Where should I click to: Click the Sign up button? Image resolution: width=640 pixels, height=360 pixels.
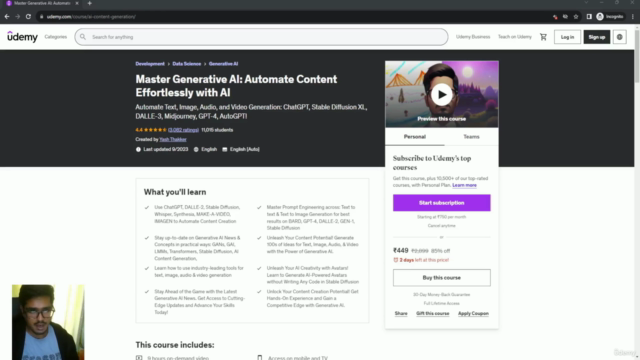[597, 37]
